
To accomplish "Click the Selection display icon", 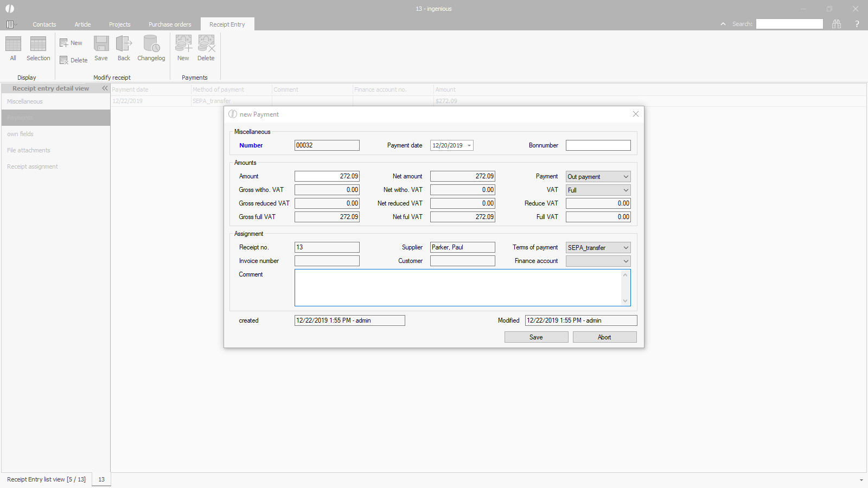I will tap(38, 44).
